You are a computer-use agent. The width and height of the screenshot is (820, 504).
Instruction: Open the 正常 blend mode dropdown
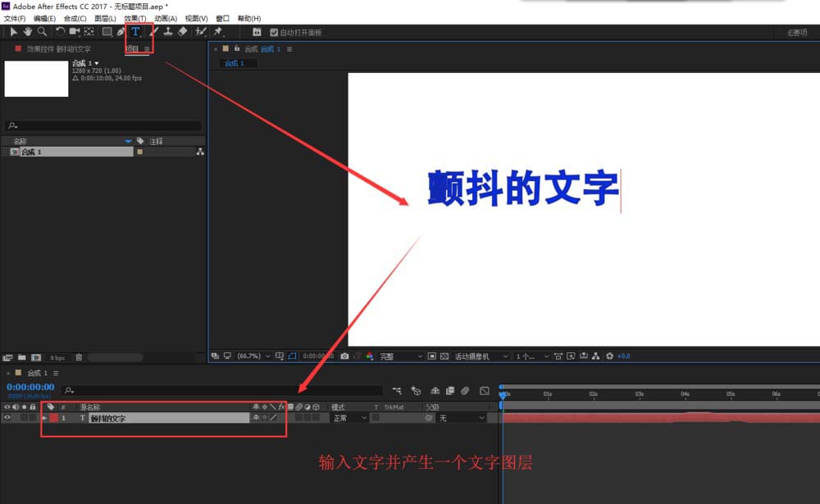(x=348, y=417)
